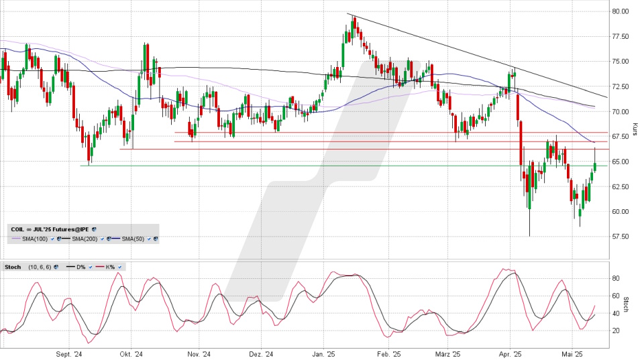644x362 pixels.
Task: Select the green horizontal support line
Action: 343,166
